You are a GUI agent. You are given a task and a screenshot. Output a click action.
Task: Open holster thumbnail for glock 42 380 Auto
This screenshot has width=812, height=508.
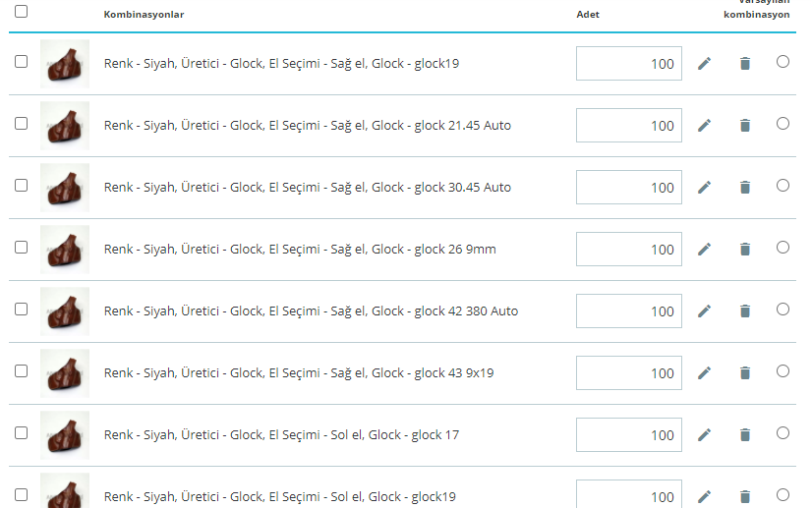65,311
